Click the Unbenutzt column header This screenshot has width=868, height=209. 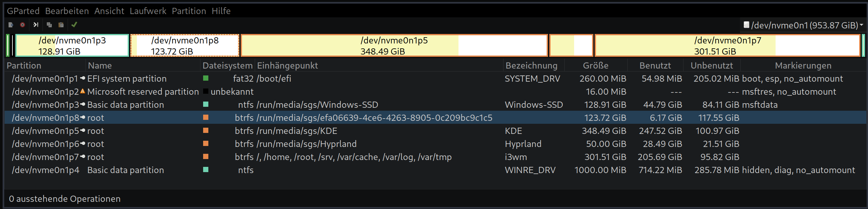(x=712, y=65)
